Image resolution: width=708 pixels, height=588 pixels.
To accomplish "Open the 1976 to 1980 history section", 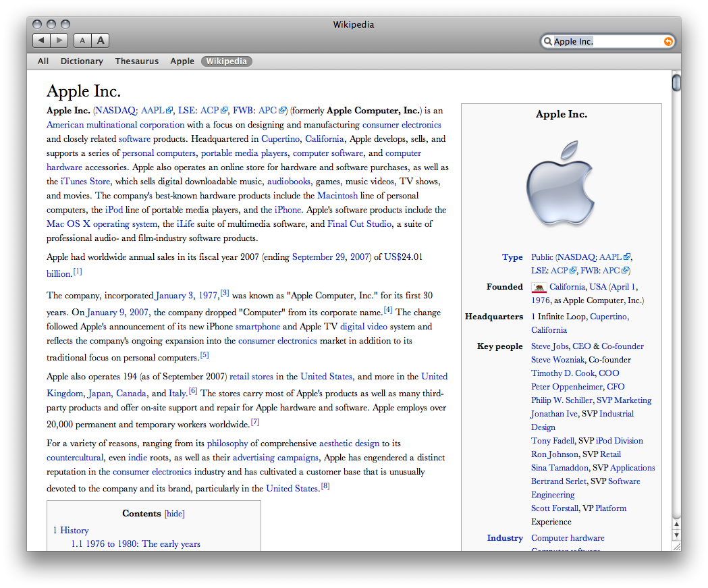I will [136, 543].
